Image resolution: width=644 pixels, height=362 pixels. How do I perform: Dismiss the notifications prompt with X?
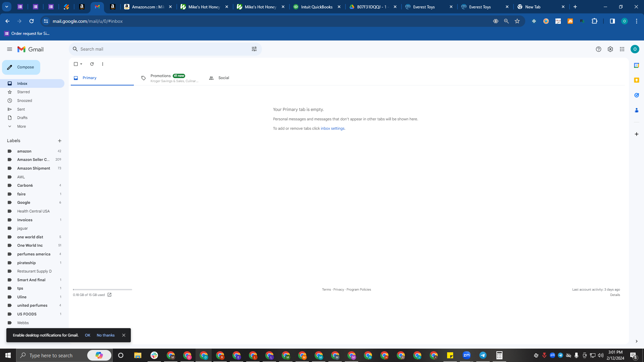(124, 335)
